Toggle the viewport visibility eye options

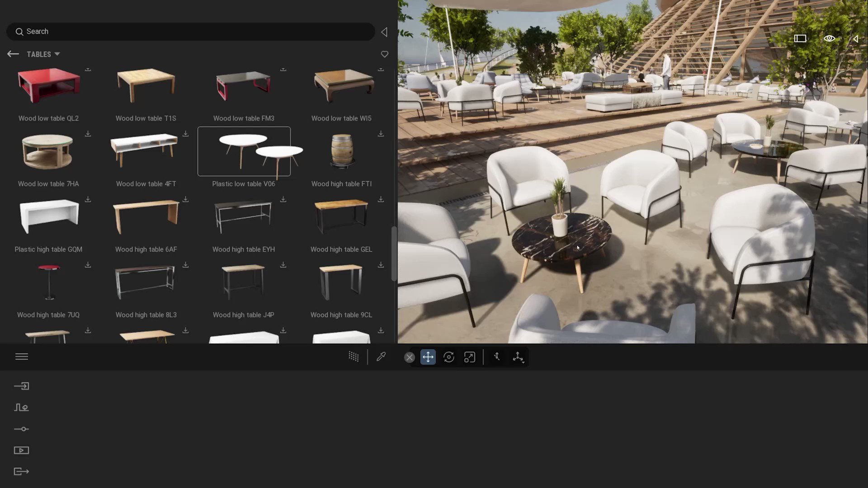829,39
